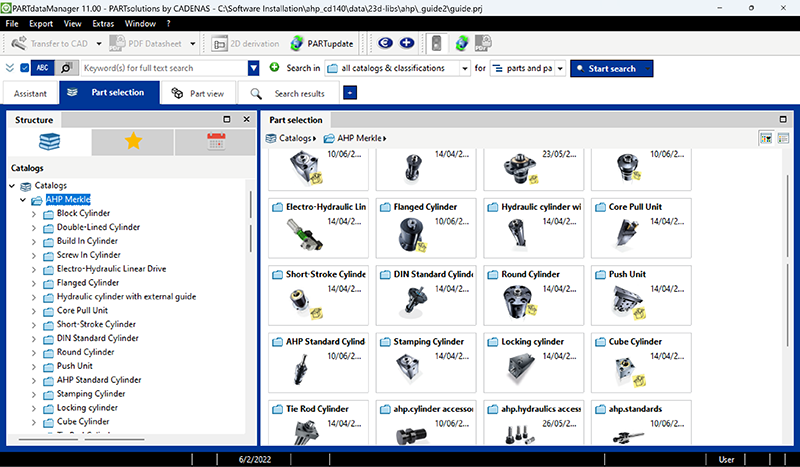
Task: Maximize the Part selection panel
Action: pos(783,119)
